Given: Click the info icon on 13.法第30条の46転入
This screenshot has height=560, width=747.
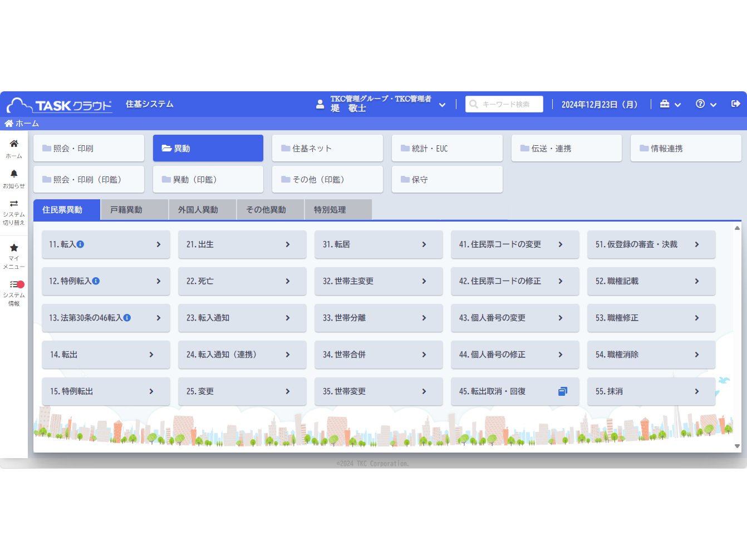Looking at the screenshot, I should tap(128, 318).
